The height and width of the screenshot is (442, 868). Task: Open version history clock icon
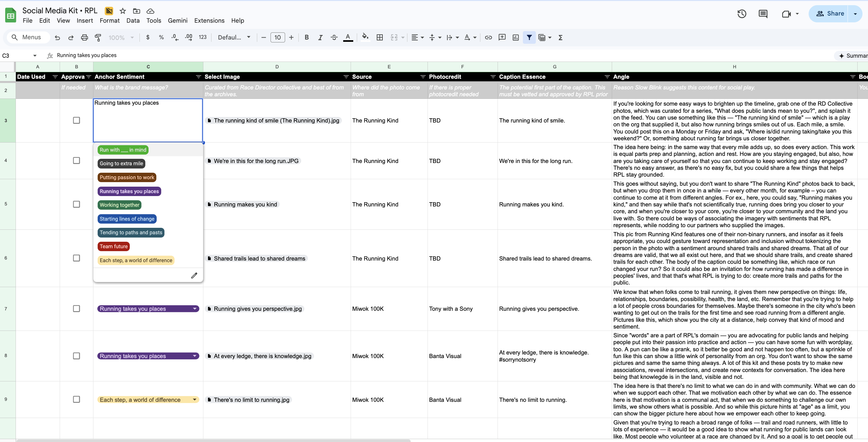pos(741,14)
